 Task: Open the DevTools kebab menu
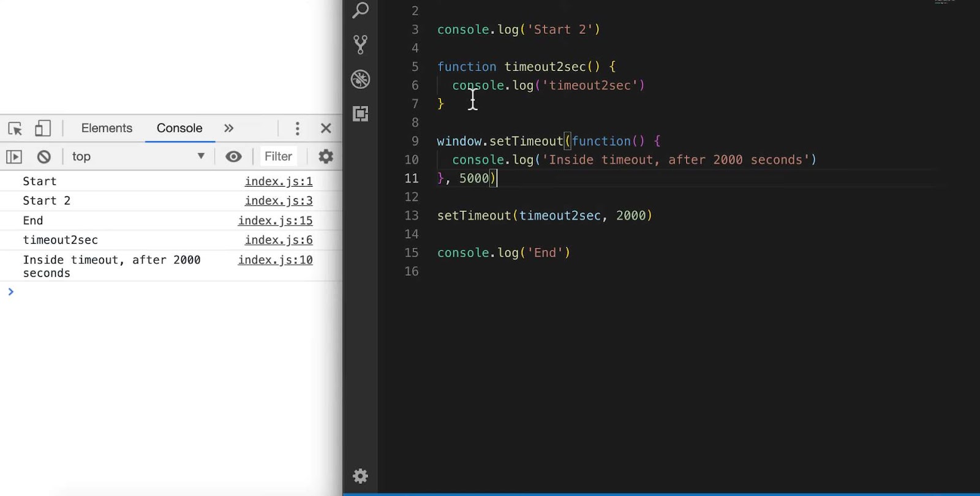click(x=297, y=129)
